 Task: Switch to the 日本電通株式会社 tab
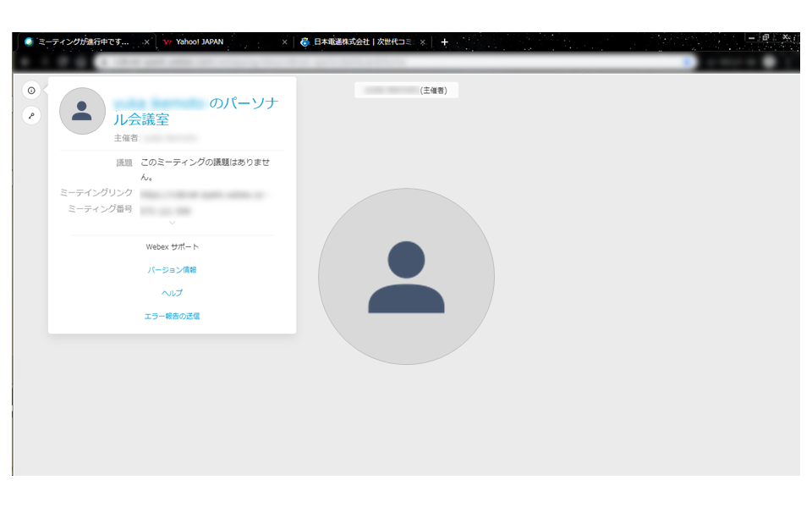coord(363,42)
